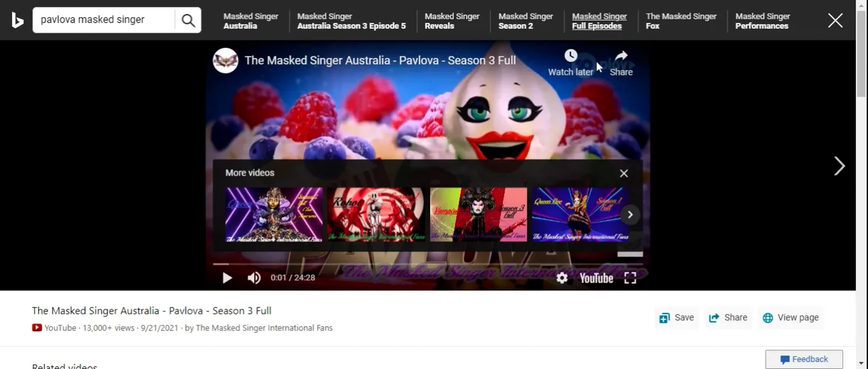Select The Masked Singer Fox suggestion
868x369 pixels.
point(681,21)
